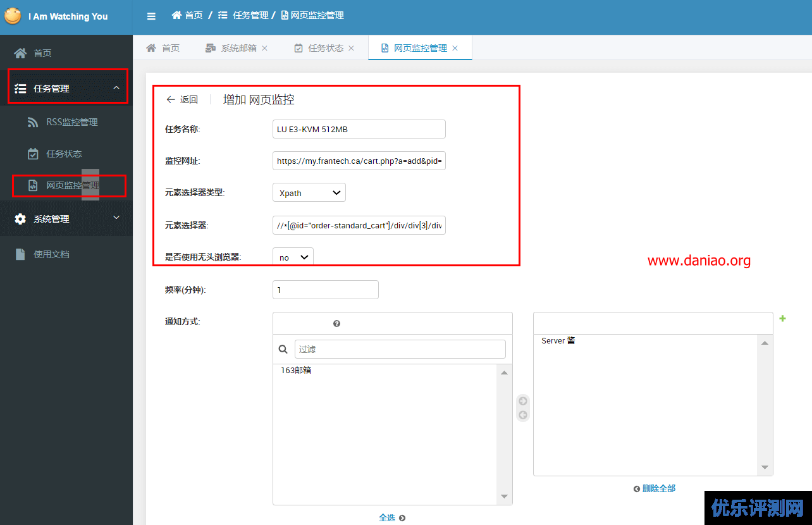This screenshot has height=525, width=812.
Task: Select 163邮箱 in available notifications list
Action: pos(296,371)
